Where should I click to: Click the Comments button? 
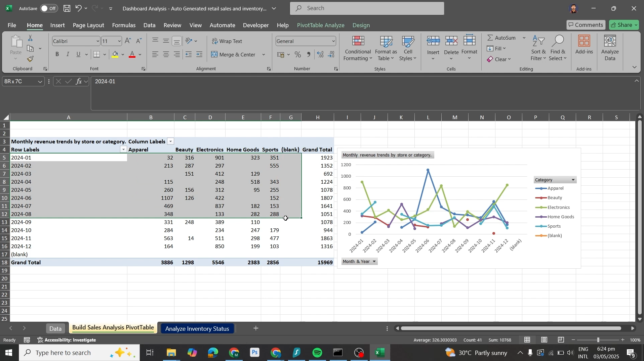point(586,25)
